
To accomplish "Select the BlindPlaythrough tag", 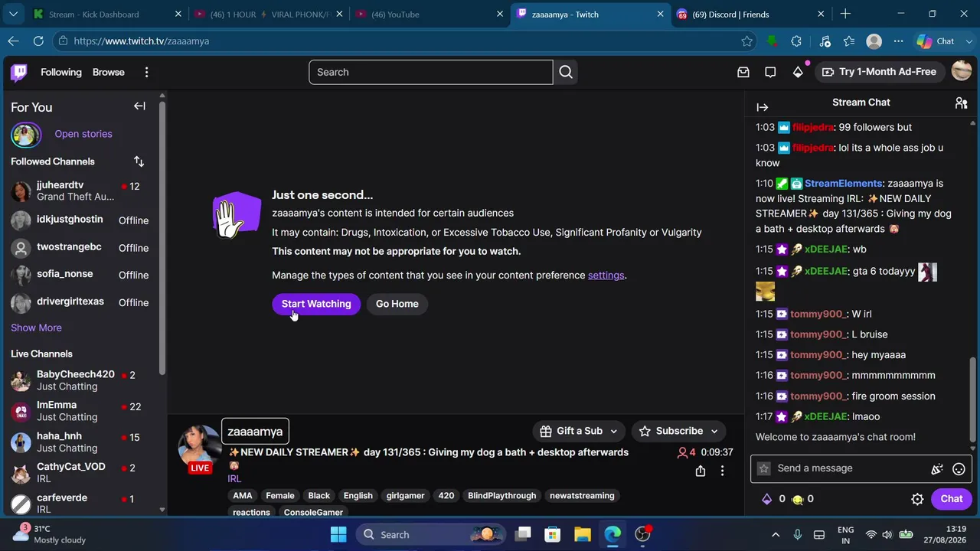I will pos(501,496).
